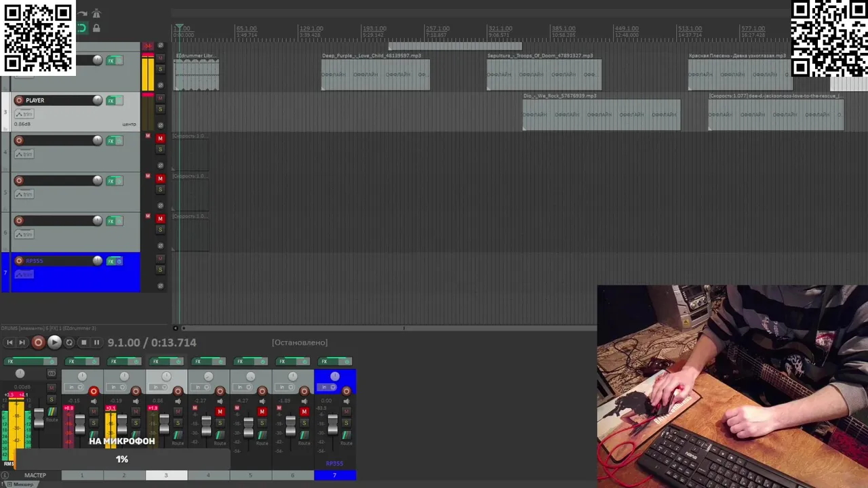Unmute track 5 in the track panel
The width and height of the screenshot is (868, 488).
coord(160,178)
